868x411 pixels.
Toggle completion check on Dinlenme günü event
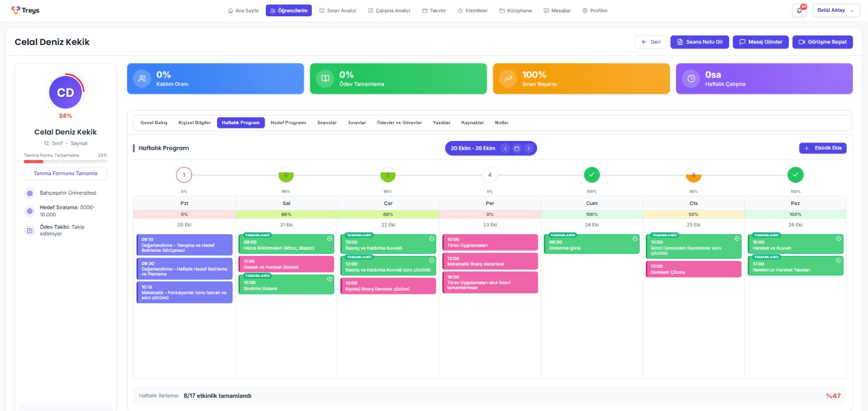635,239
